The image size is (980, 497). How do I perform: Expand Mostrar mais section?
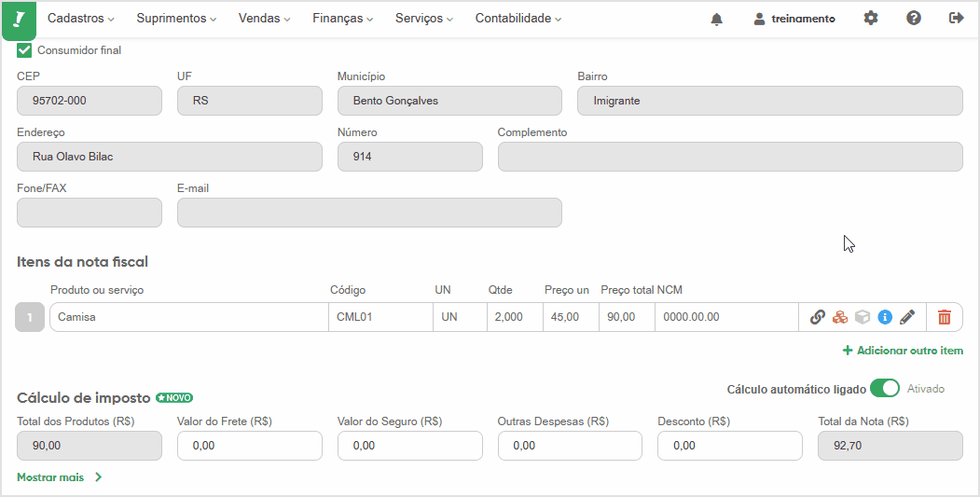60,477
